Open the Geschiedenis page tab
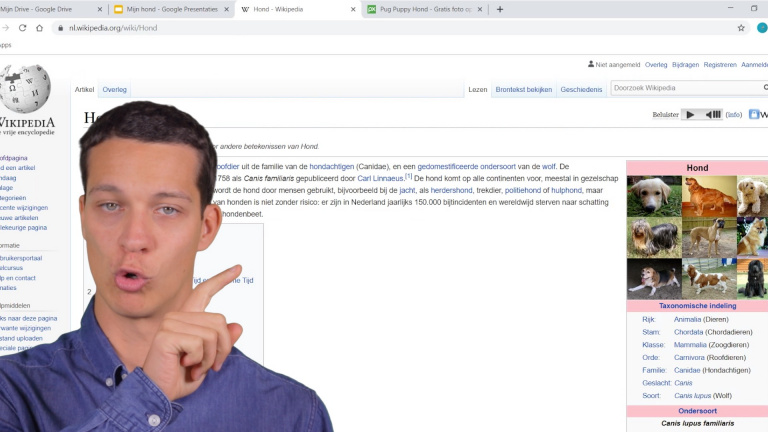The image size is (768, 432). [x=581, y=89]
